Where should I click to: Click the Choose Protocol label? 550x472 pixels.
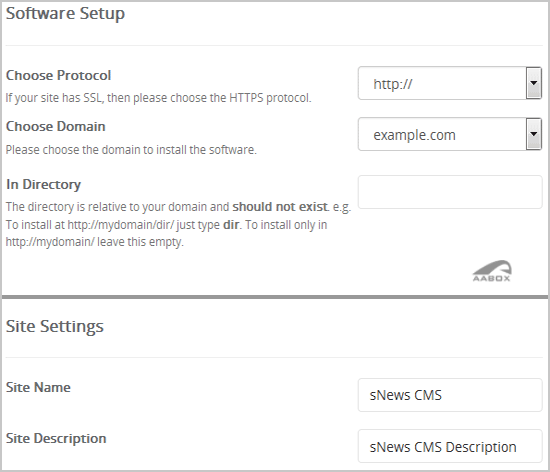[59, 75]
